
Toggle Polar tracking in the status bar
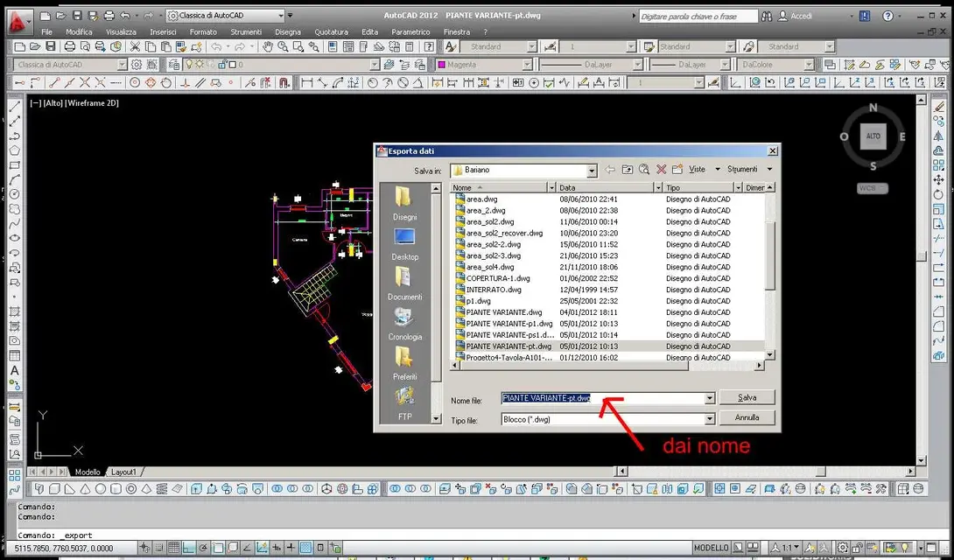pos(203,548)
